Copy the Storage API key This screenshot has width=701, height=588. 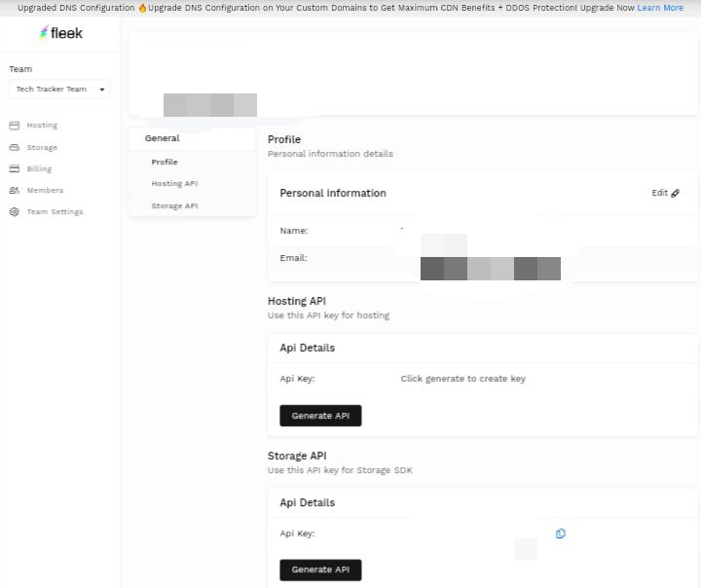tap(561, 533)
